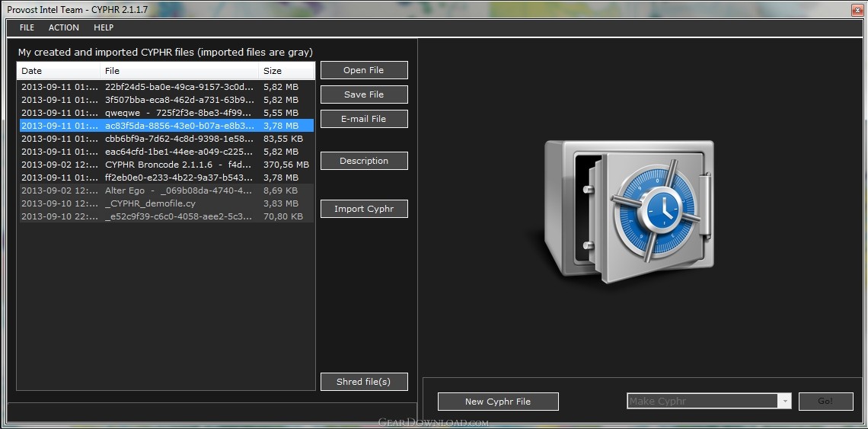This screenshot has height=429, width=868.
Task: Click the Import Cyphr button
Action: [364, 209]
